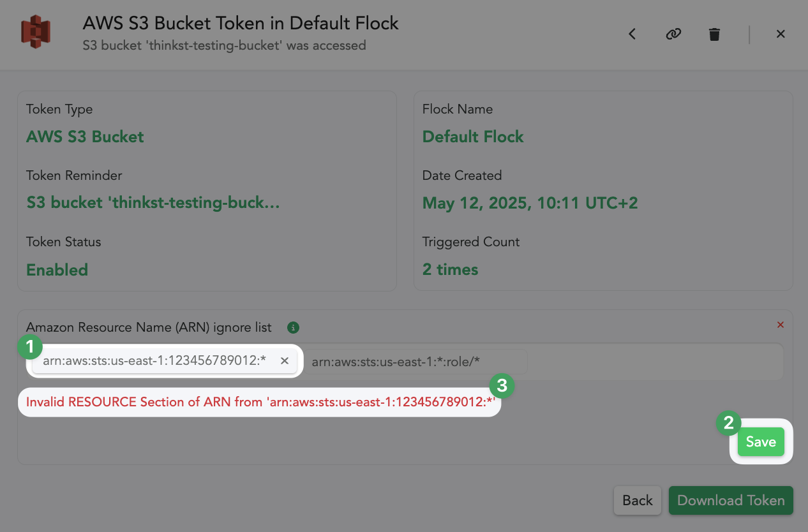This screenshot has width=808, height=532.
Task: Click the date created 'May 12, 2025' value
Action: click(530, 203)
